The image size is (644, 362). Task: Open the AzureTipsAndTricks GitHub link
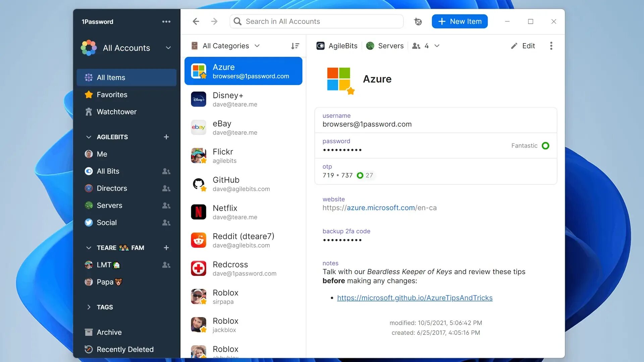[415, 298]
